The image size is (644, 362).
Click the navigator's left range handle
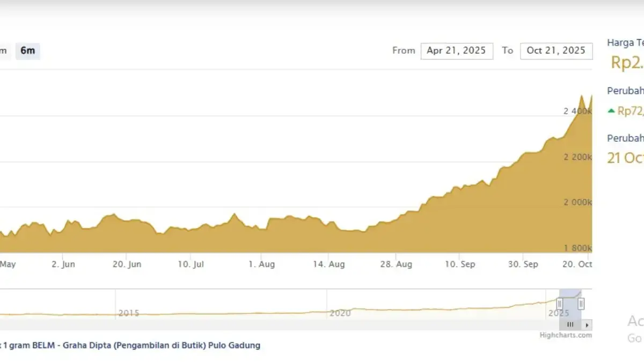560,304
